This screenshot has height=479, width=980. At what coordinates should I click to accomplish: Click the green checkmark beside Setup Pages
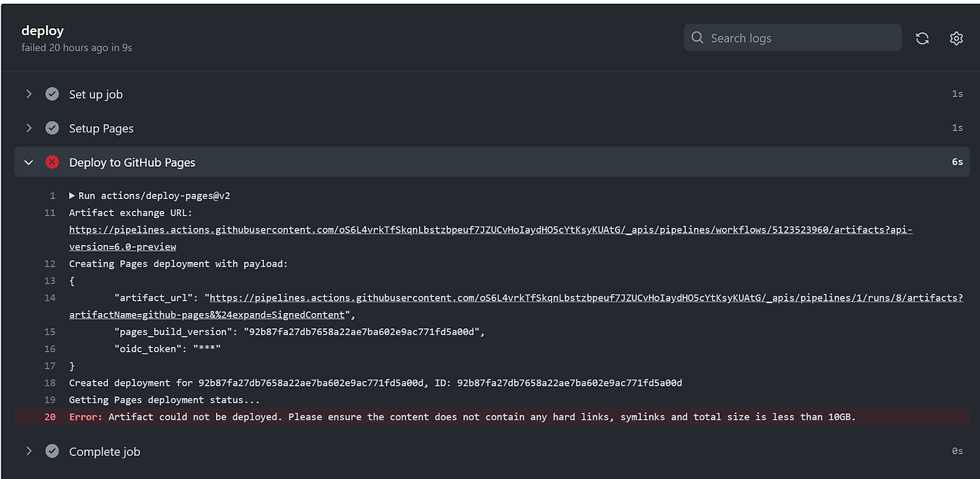tap(52, 128)
